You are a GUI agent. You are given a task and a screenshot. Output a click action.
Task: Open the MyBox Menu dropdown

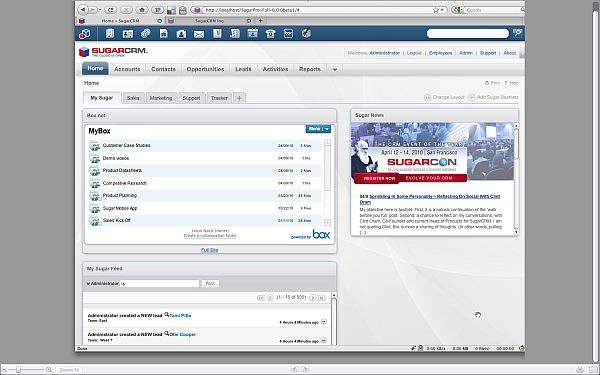click(x=318, y=129)
